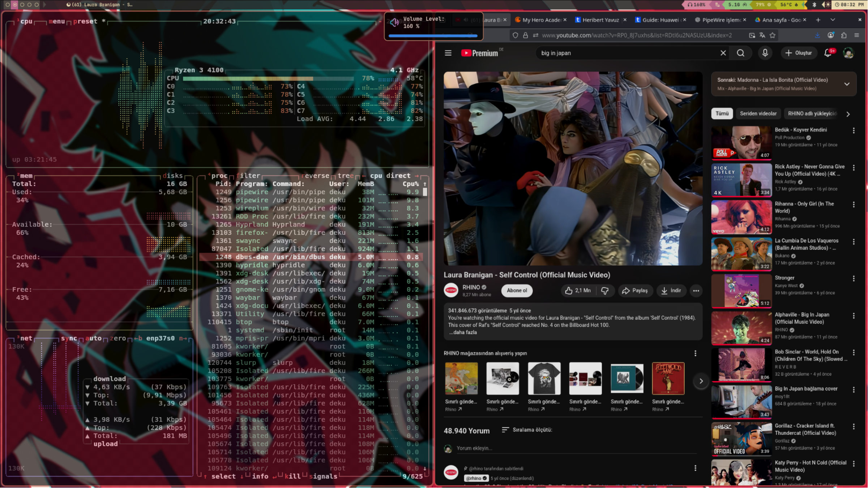The height and width of the screenshot is (488, 868).
Task: Show Firefox downloads panel
Action: (817, 35)
